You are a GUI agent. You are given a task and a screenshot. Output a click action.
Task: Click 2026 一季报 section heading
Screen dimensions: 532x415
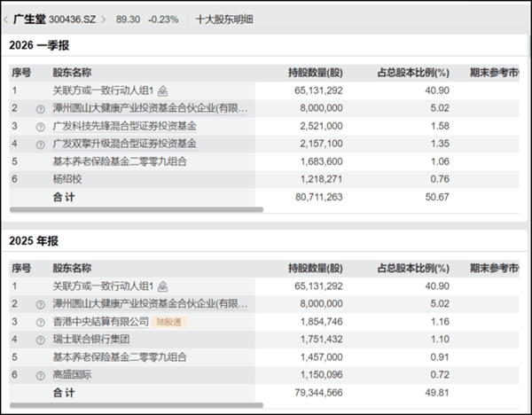39,45
